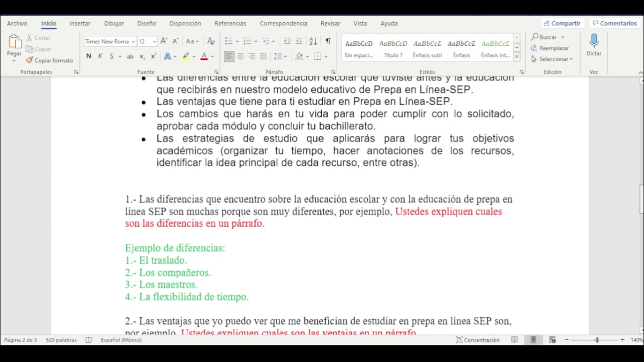The width and height of the screenshot is (644, 362).
Task: Open Seleccionar dropdown
Action: [x=552, y=59]
